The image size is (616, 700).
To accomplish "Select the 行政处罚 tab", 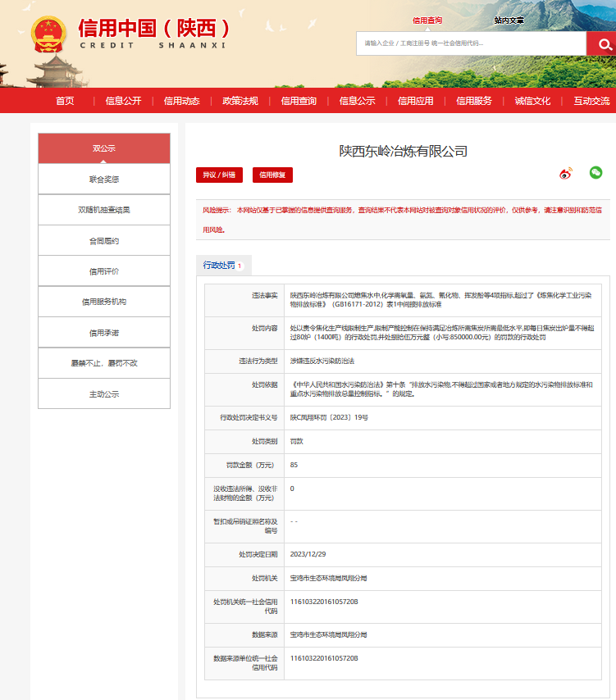I will [x=223, y=266].
